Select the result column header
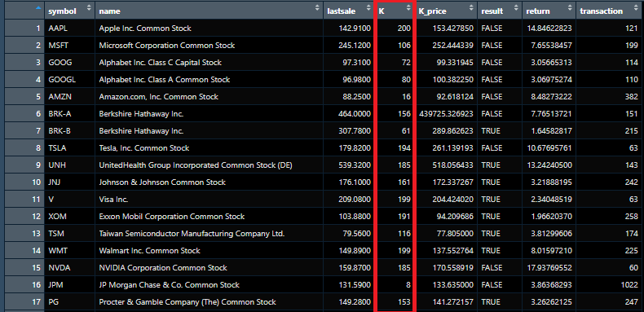 click(500, 11)
